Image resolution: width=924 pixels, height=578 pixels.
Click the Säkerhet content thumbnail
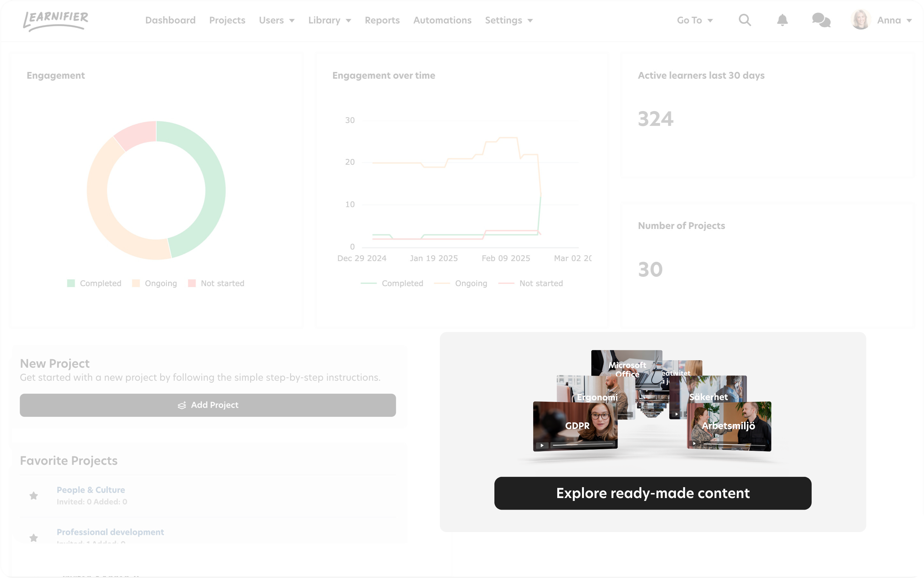tap(709, 390)
